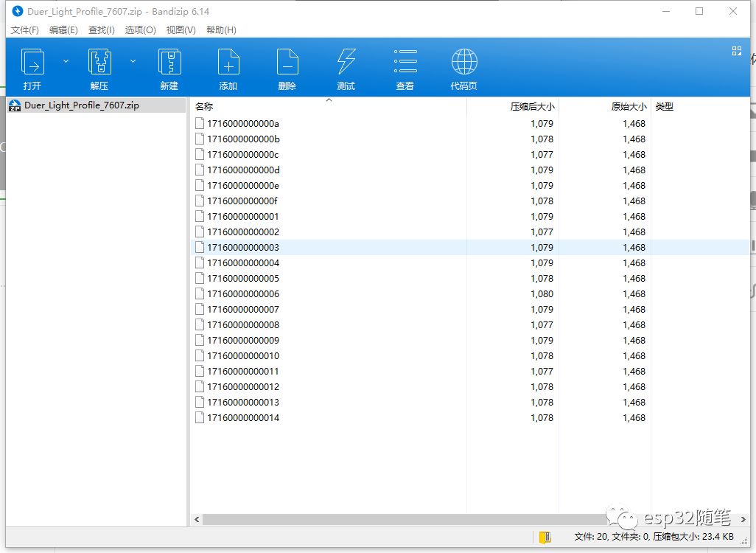Open the 编辑(E) menu
Image resolution: width=756 pixels, height=553 pixels.
63,30
